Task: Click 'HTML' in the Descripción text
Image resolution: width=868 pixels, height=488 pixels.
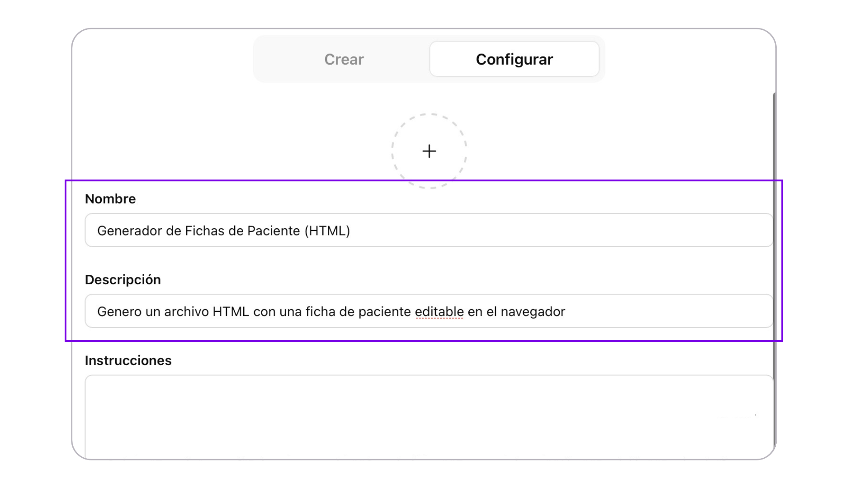Action: [231, 312]
